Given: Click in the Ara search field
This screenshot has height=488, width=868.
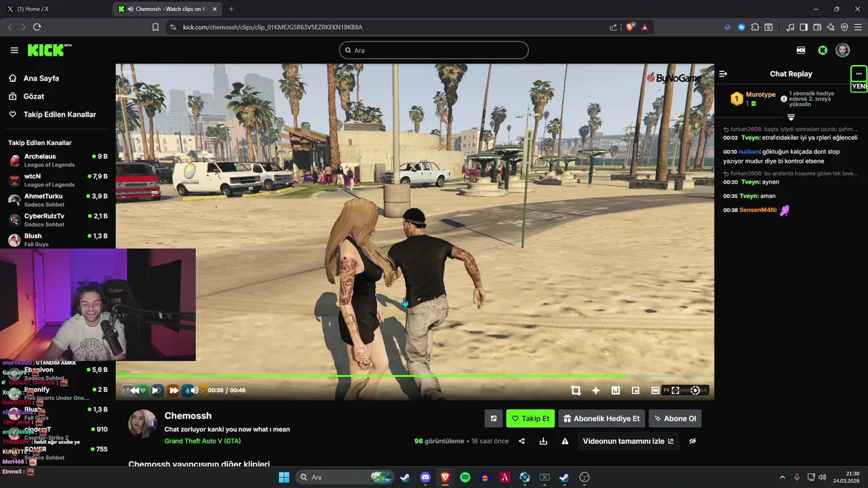Looking at the screenshot, I should coord(434,50).
